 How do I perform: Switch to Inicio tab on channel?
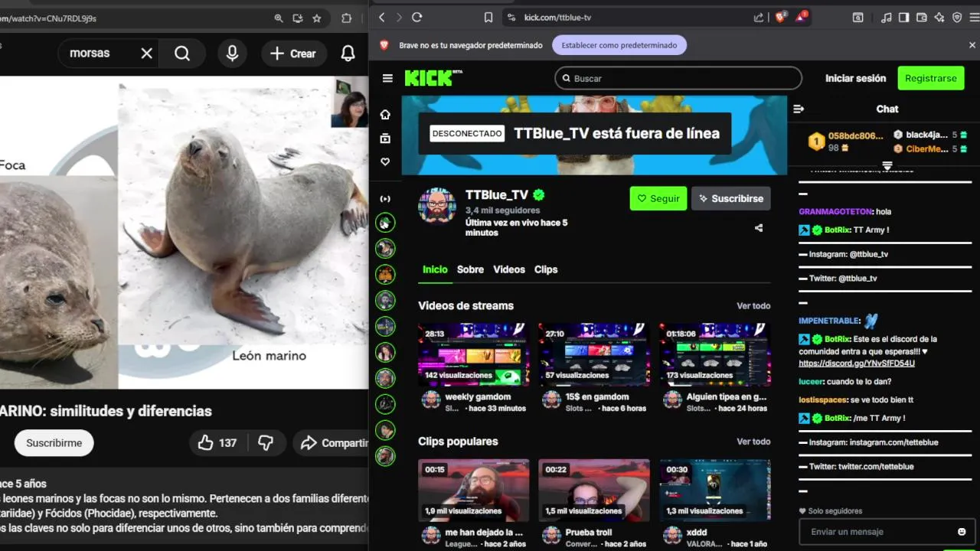[x=435, y=269]
